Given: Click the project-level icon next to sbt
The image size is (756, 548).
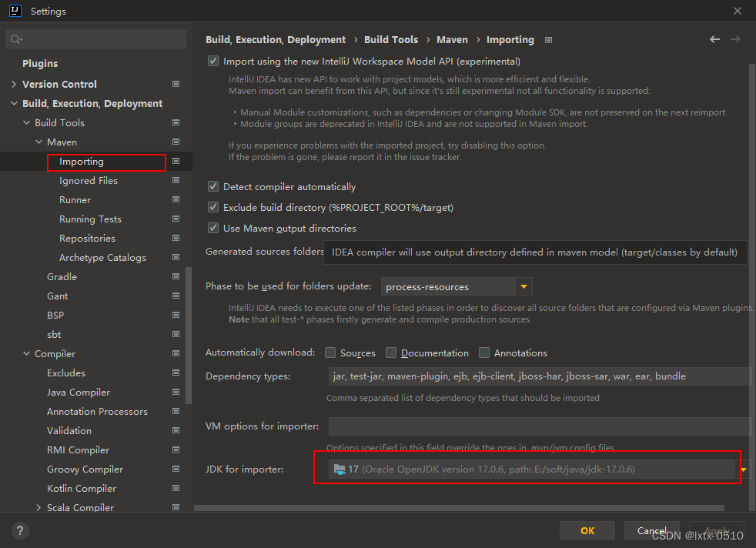Looking at the screenshot, I should [176, 335].
